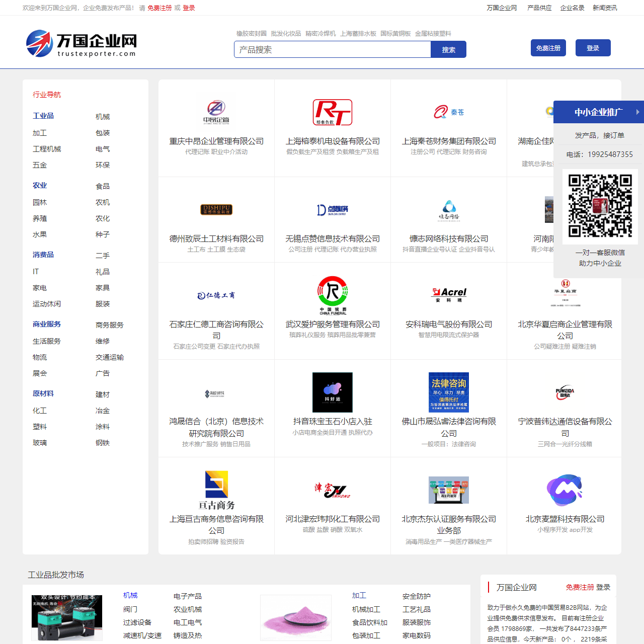The width and height of the screenshot is (644, 644).
Task: Click pink powder product thumbnail
Action: (x=296, y=618)
